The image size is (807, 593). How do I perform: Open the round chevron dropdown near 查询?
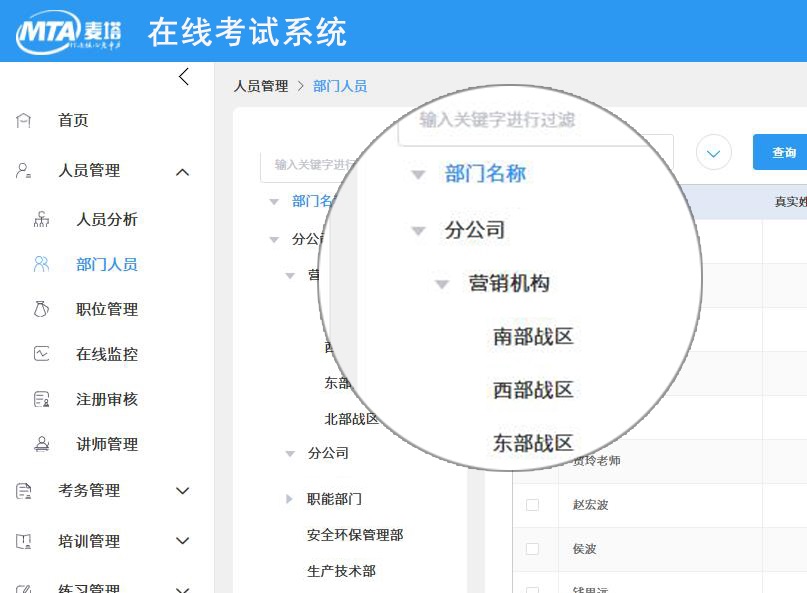pyautogui.click(x=713, y=152)
